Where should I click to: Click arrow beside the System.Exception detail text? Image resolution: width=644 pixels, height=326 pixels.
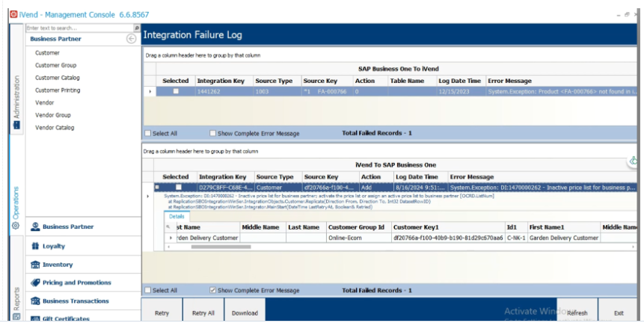pyautogui.click(x=148, y=196)
